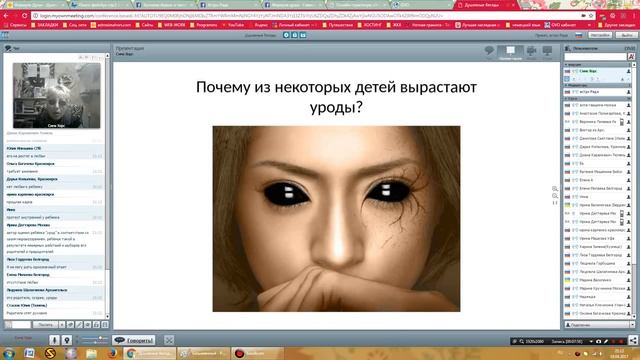The height and width of the screenshot is (360, 640).
Task: Open the ЗАКЛАДКИ bookmarks folder
Action: click(44, 25)
